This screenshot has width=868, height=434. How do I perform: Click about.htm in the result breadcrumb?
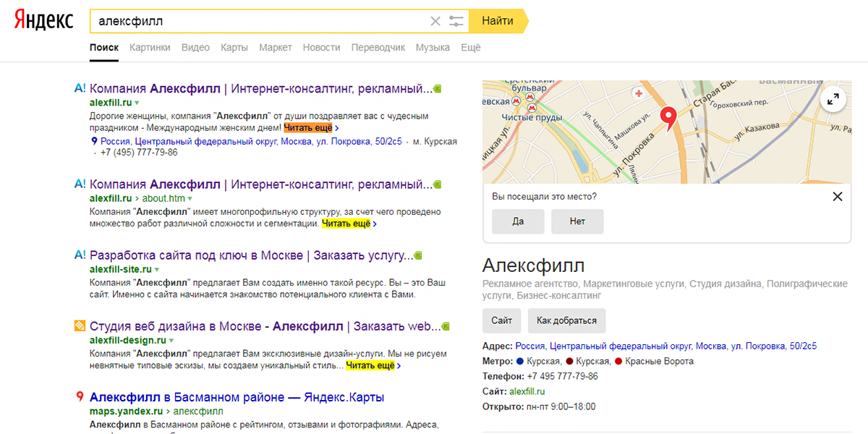pyautogui.click(x=163, y=198)
